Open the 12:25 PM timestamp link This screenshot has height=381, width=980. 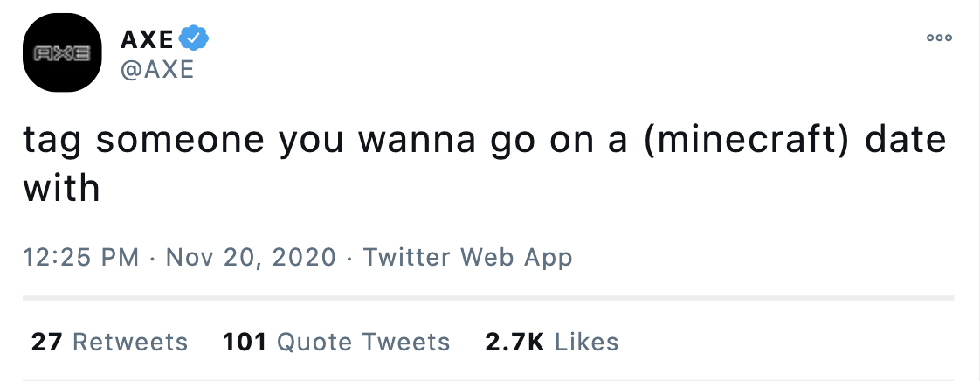[x=80, y=257]
